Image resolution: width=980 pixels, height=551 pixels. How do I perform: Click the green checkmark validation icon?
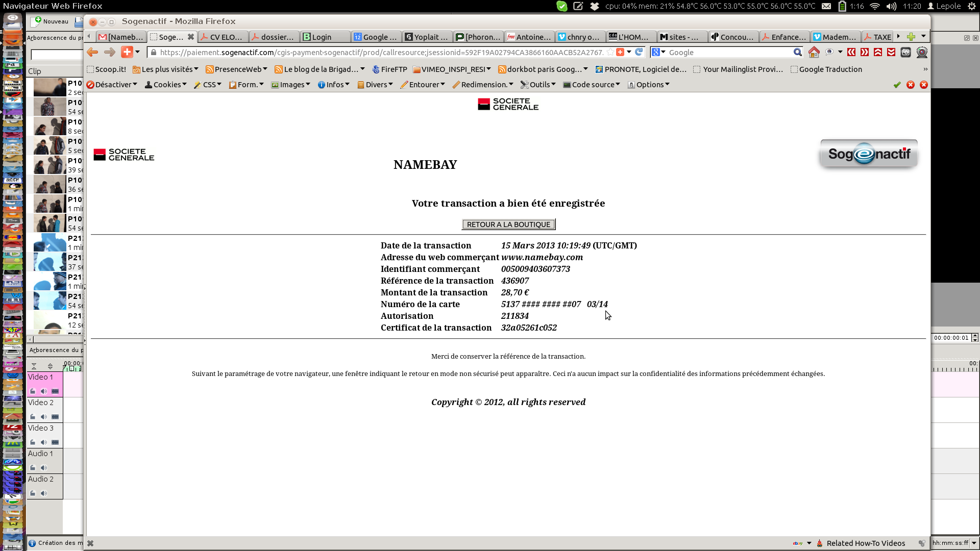click(x=897, y=85)
